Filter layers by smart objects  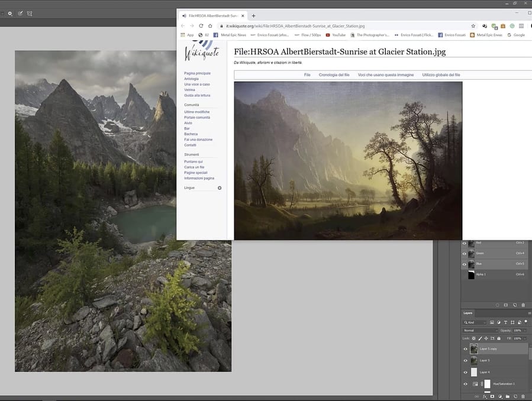520,322
